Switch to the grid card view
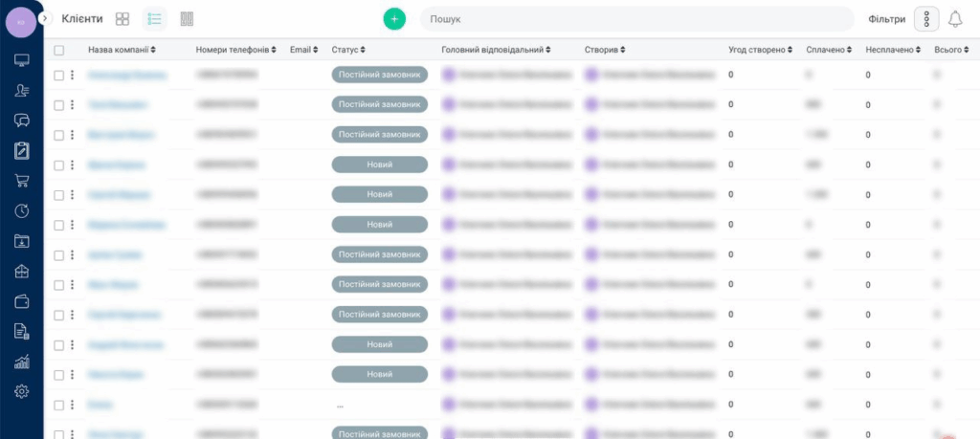 pos(122,19)
